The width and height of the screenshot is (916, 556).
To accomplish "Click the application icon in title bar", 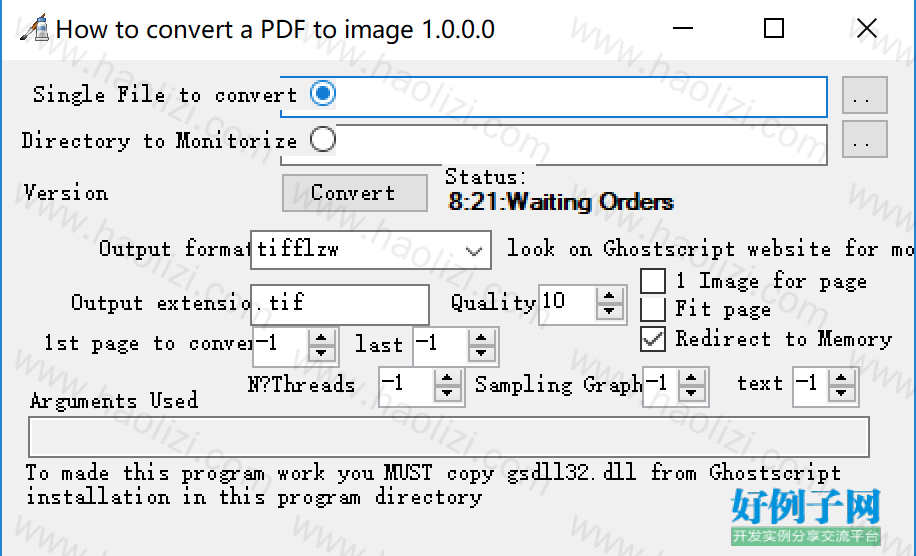I will click(x=34, y=28).
